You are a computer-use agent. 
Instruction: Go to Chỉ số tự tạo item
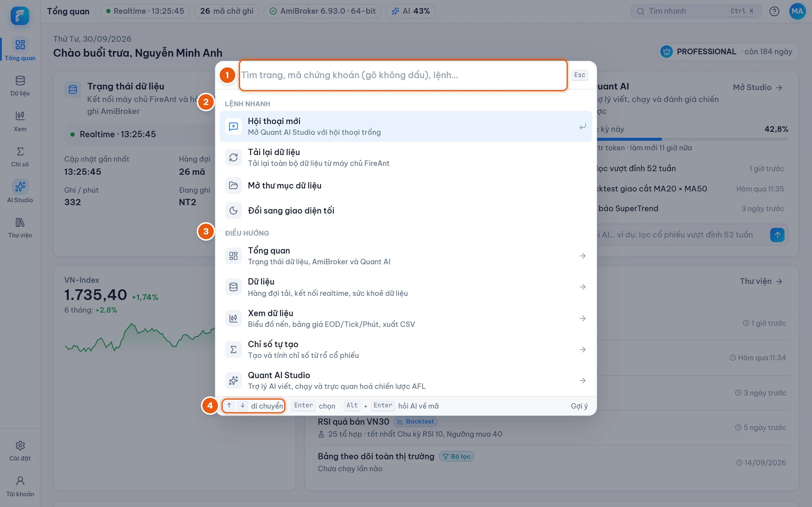pos(406,350)
